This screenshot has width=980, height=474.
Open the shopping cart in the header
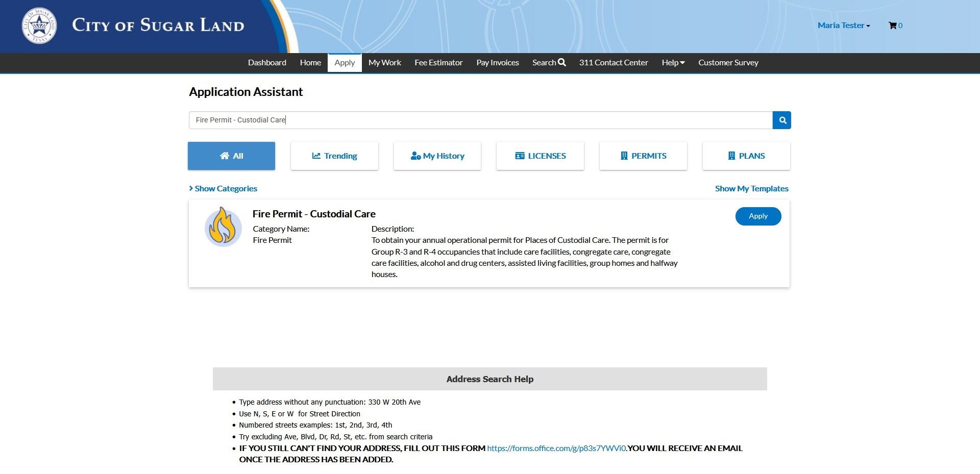tap(895, 25)
